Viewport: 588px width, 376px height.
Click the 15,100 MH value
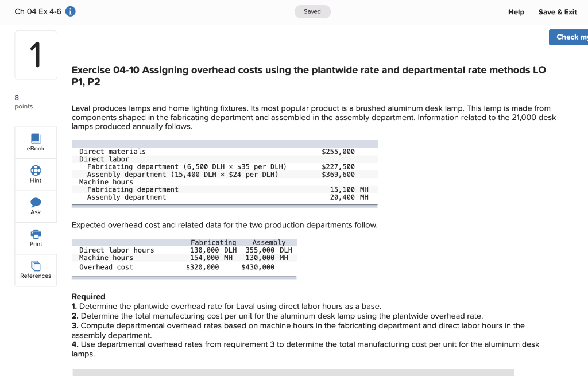(x=349, y=189)
